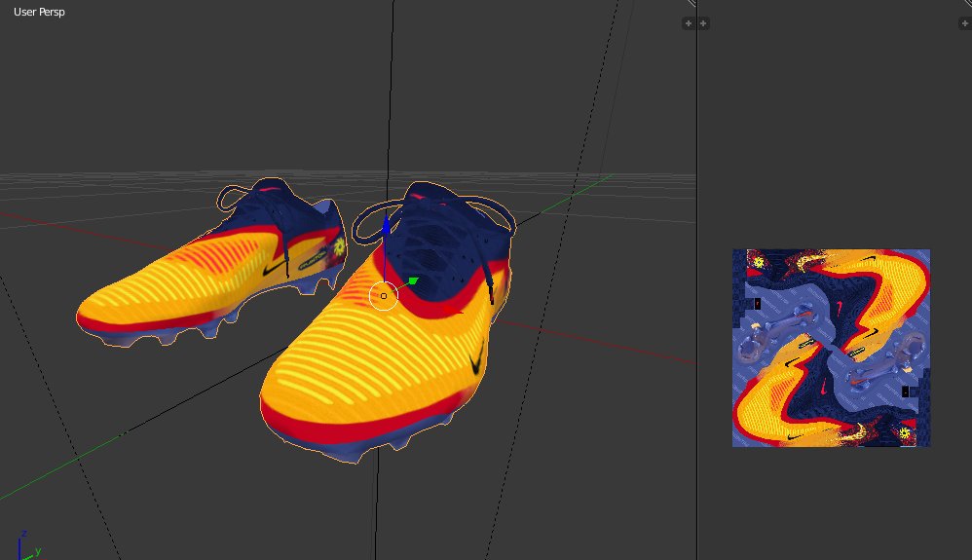Screen dimensions: 972x560
Task: Click 3D viewport area split corner widget
Action: tap(692, 3)
